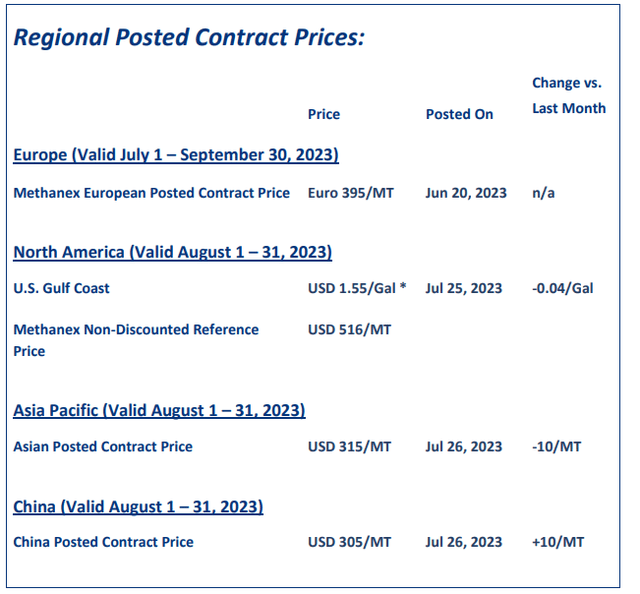Select the Euro 395/MT price value

(x=351, y=193)
